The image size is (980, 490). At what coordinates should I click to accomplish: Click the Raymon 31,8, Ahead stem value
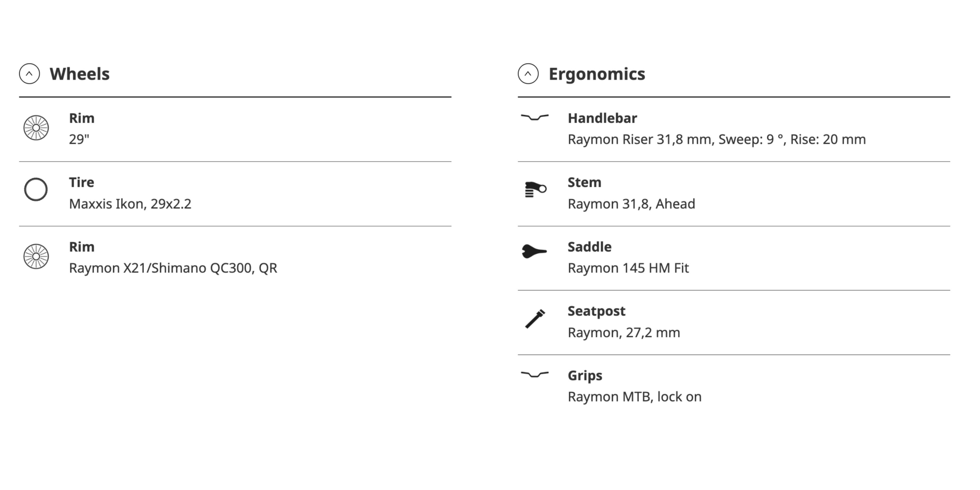pyautogui.click(x=631, y=204)
